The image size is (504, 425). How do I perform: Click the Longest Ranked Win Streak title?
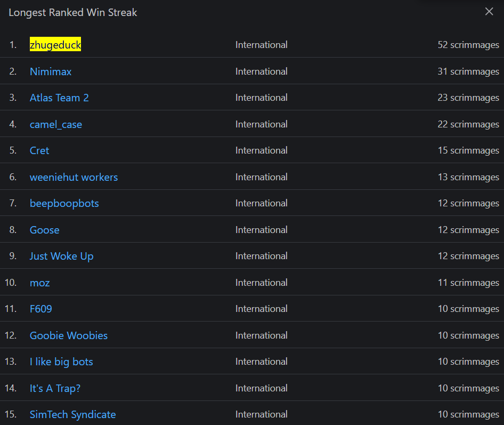[x=72, y=12]
